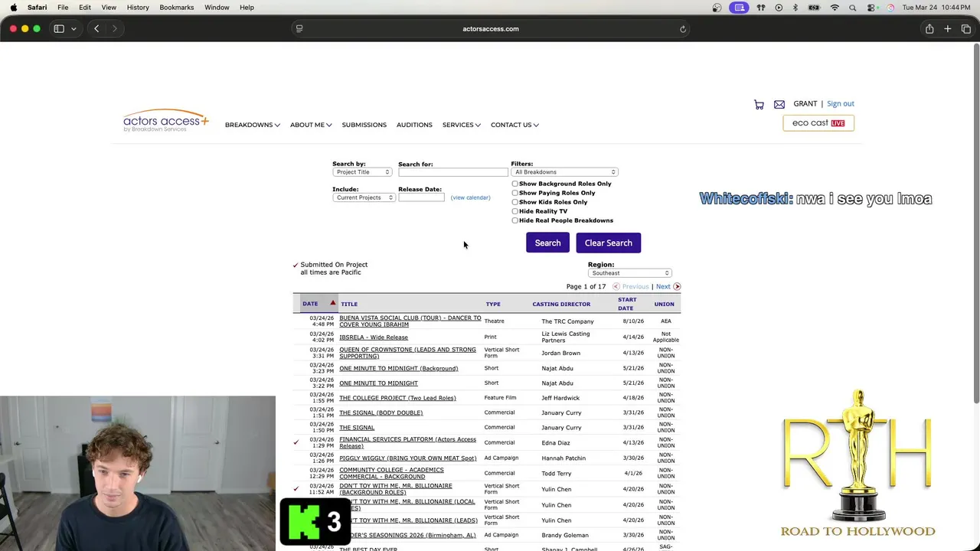Viewport: 980px width, 551px height.
Task: Click the Bluetooth menu bar icon
Action: pos(795,8)
